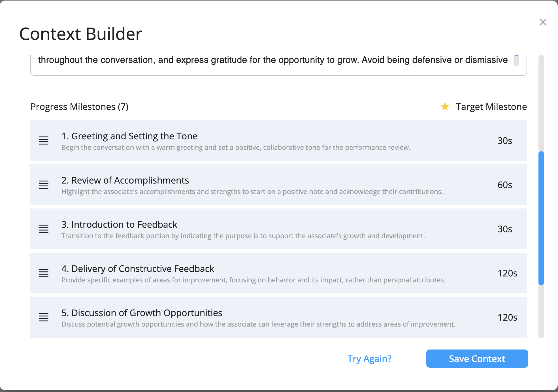558x392 pixels.
Task: Click Save Context button
Action: click(x=477, y=359)
